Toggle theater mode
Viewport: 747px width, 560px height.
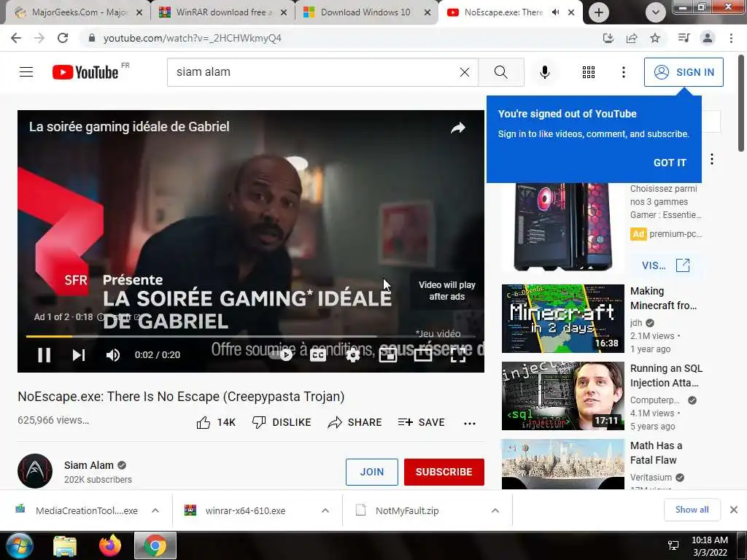(x=423, y=355)
